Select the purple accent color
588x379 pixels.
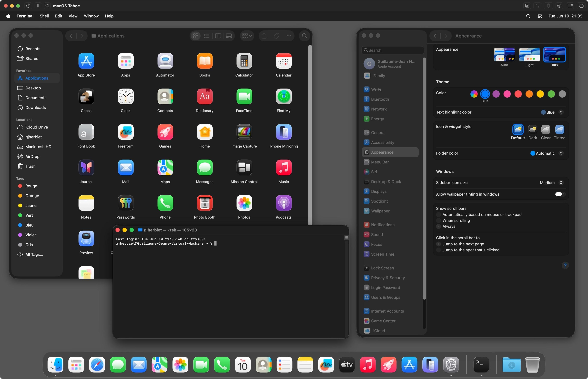496,94
